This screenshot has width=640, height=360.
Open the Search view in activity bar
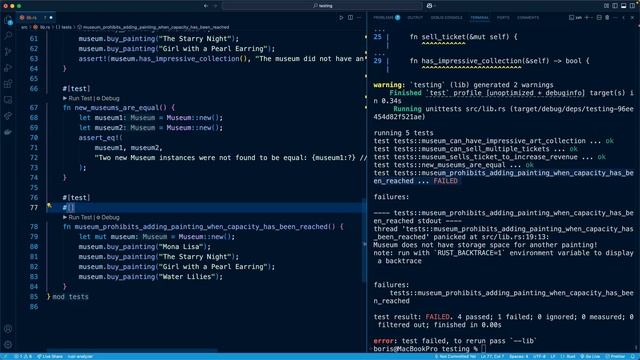click(x=8, y=36)
